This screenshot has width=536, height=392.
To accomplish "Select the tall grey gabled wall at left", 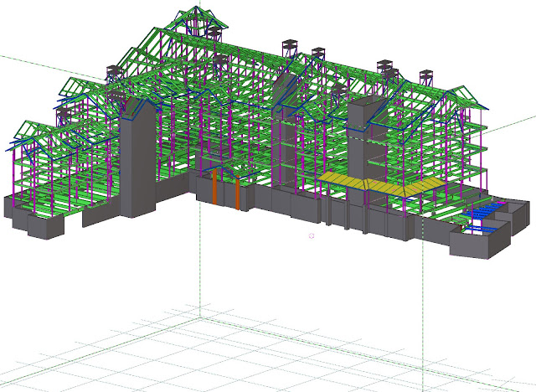I will point(137,159).
